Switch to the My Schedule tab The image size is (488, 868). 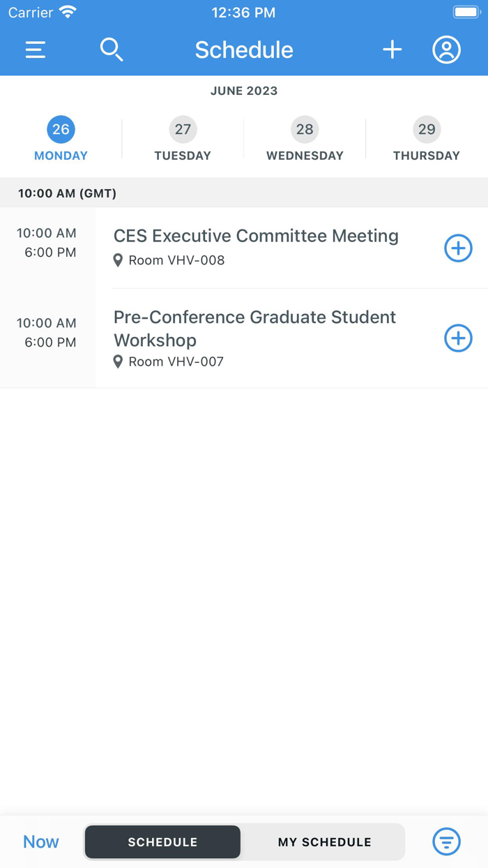[323, 841]
